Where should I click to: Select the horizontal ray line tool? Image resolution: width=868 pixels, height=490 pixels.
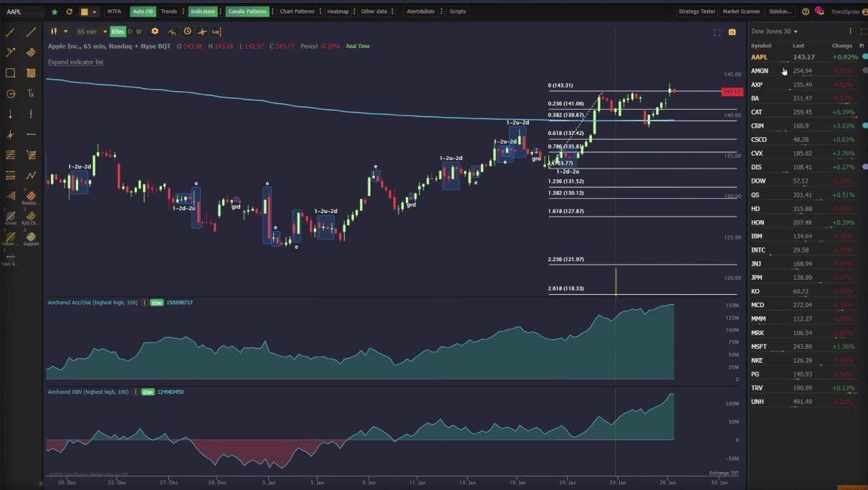tap(31, 134)
